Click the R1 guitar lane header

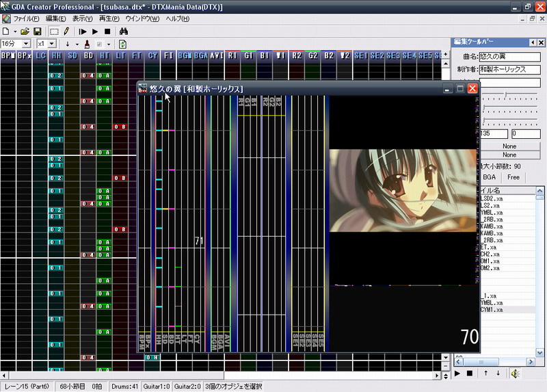point(232,56)
